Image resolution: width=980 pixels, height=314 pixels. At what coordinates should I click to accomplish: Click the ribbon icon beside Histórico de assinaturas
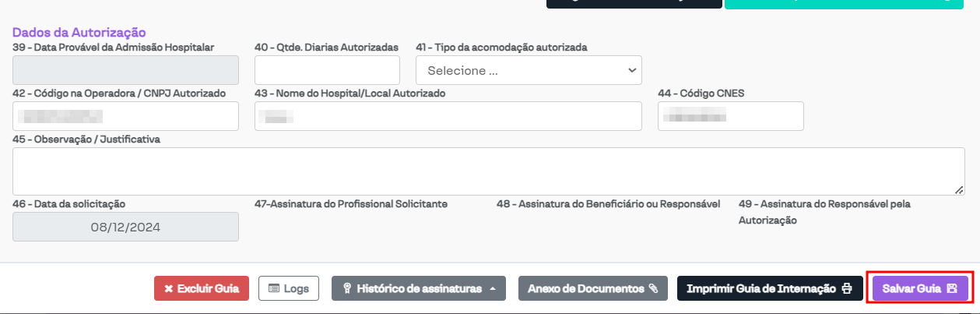(x=348, y=288)
